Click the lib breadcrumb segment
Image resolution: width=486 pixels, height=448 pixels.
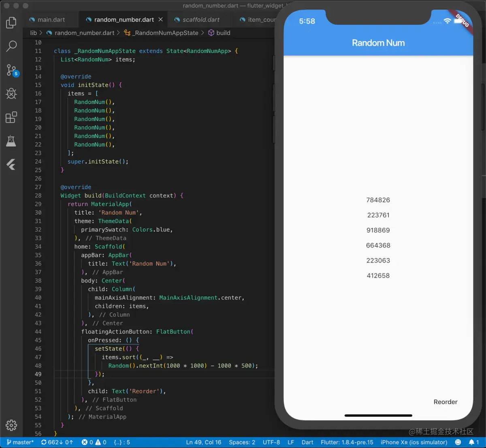[x=33, y=33]
